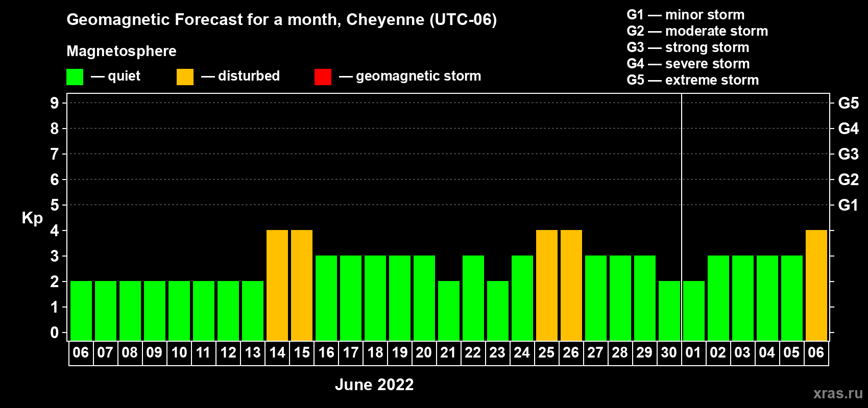The height and width of the screenshot is (408, 868).
Task: Click the Kp value 4 on left axis
Action: (x=55, y=231)
